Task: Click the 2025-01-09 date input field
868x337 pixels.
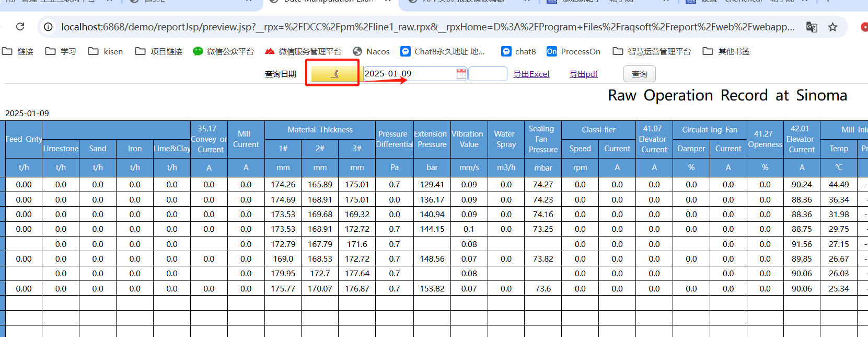Action: pyautogui.click(x=408, y=74)
